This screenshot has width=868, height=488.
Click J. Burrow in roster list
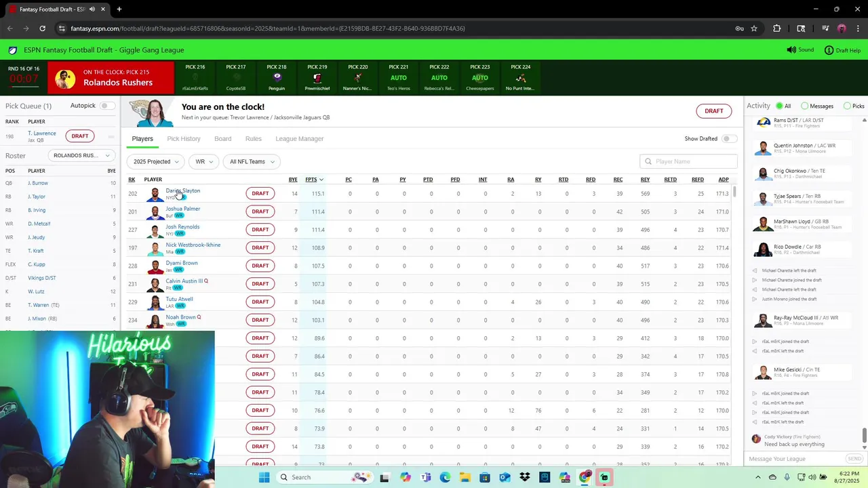point(38,183)
